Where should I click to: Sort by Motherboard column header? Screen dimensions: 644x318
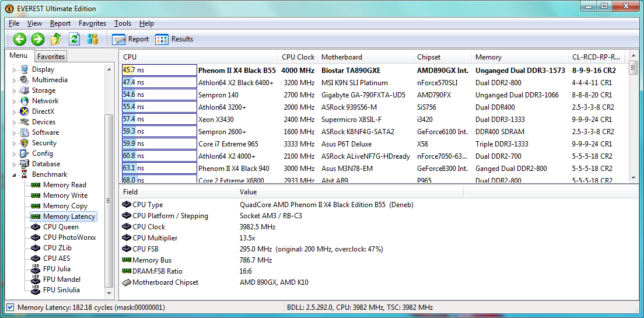(x=365, y=57)
